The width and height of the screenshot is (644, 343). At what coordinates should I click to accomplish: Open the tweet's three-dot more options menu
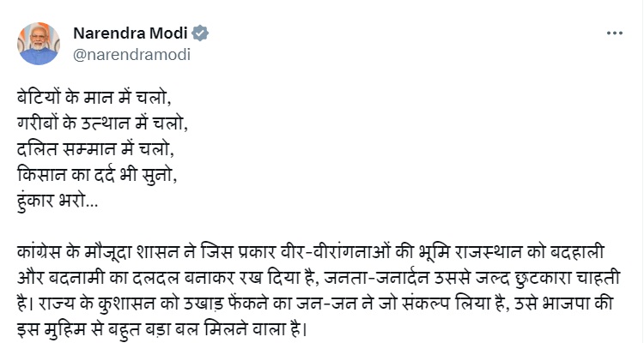(614, 33)
